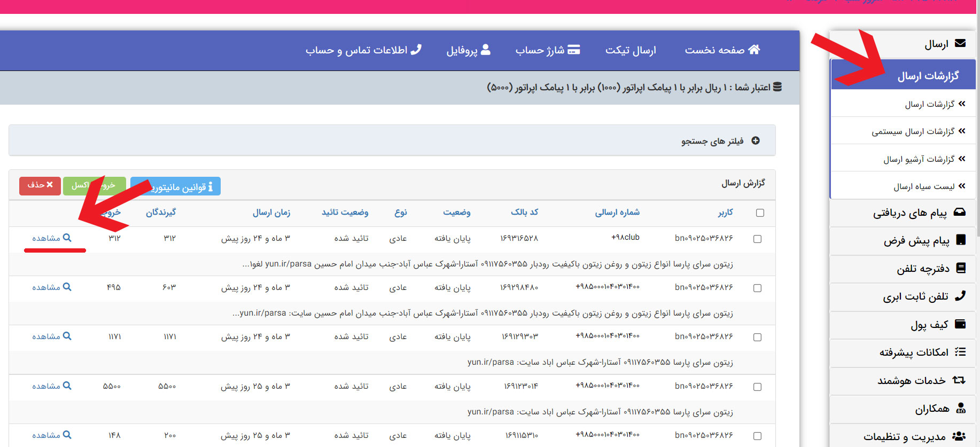This screenshot has width=980, height=447.
Task: Click the green خروجی اکسل button
Action: coord(94,185)
